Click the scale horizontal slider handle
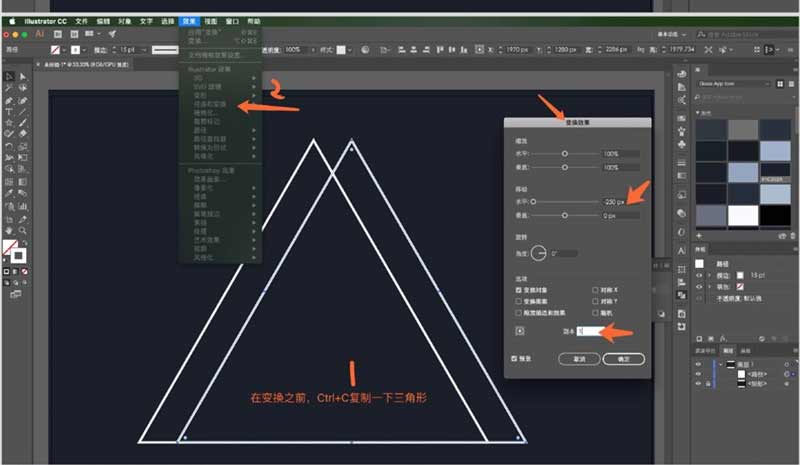 [565, 154]
